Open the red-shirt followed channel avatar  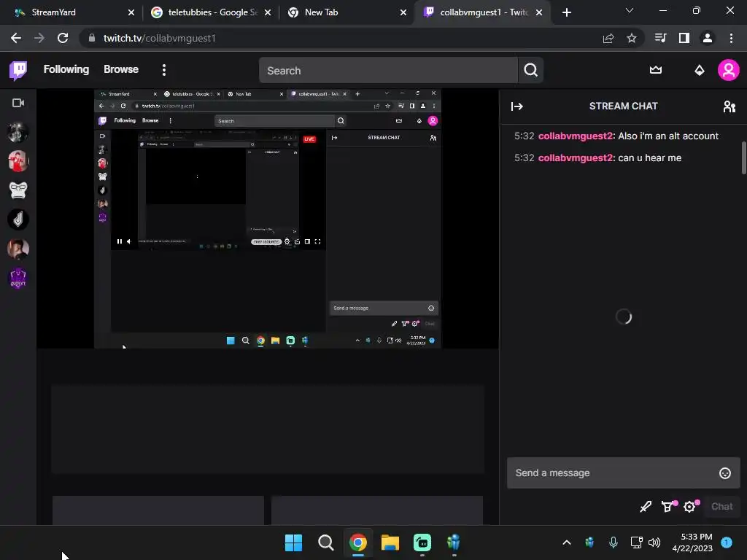point(18,161)
